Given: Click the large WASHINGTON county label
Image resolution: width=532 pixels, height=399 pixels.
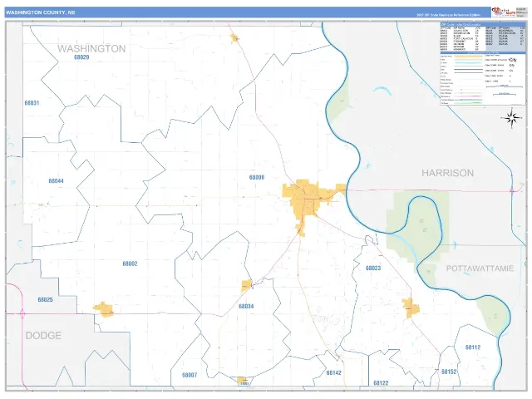Looking at the screenshot, I should (91, 48).
